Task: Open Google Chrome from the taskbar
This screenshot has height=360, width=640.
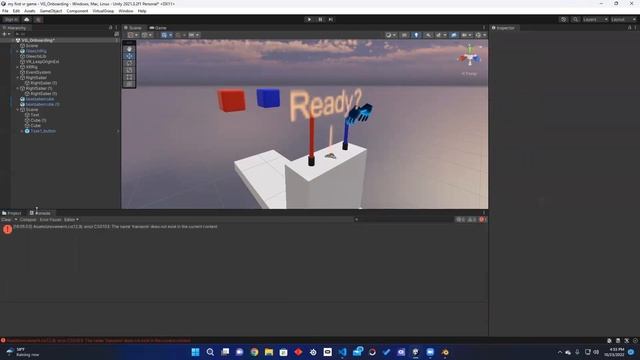Action: (254, 352)
